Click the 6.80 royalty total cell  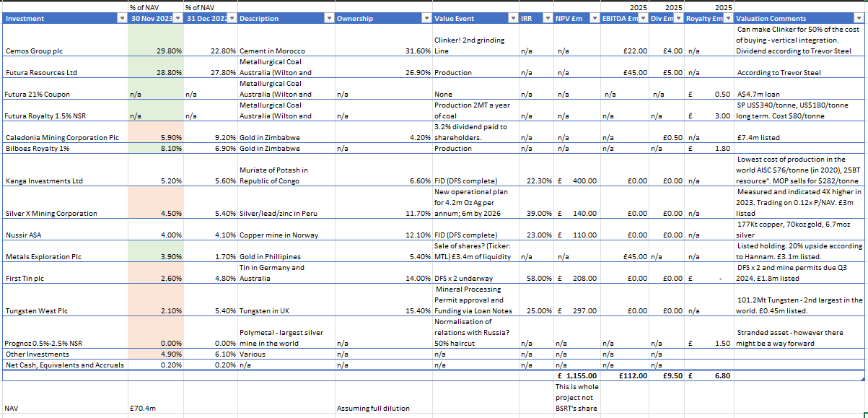(x=709, y=376)
